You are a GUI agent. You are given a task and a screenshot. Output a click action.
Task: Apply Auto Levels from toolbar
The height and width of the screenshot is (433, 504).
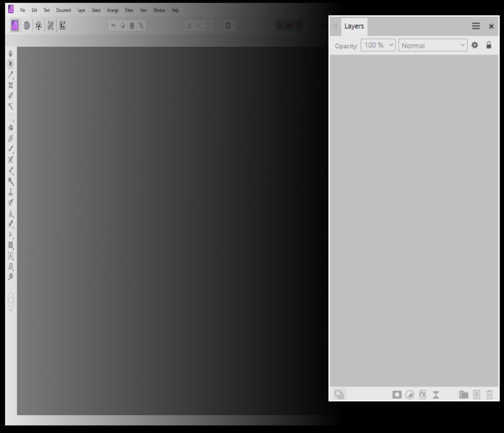pyautogui.click(x=113, y=26)
